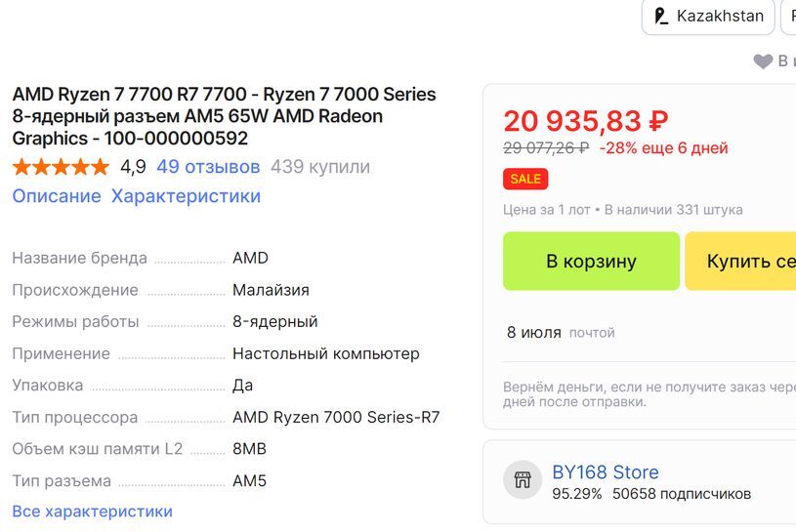Screen dimensions: 796x532
Task: Add the processor with В корзину button
Action: coord(591,261)
